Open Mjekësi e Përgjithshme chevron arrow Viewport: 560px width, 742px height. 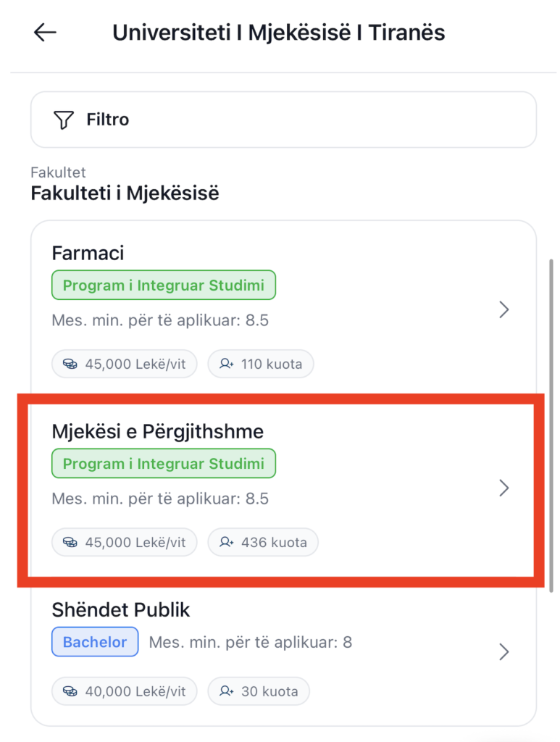504,488
